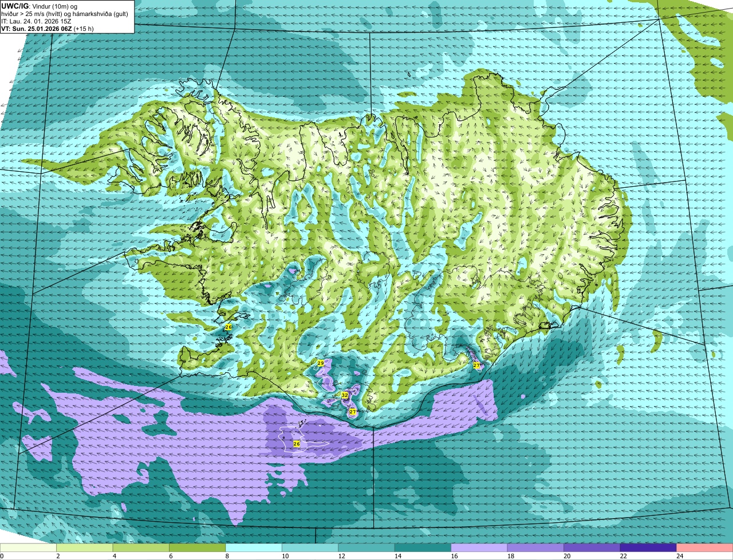Viewport: 733px width, 560px height.
Task: Click the "(+15 h)" forecast offset text
Action: coord(84,29)
